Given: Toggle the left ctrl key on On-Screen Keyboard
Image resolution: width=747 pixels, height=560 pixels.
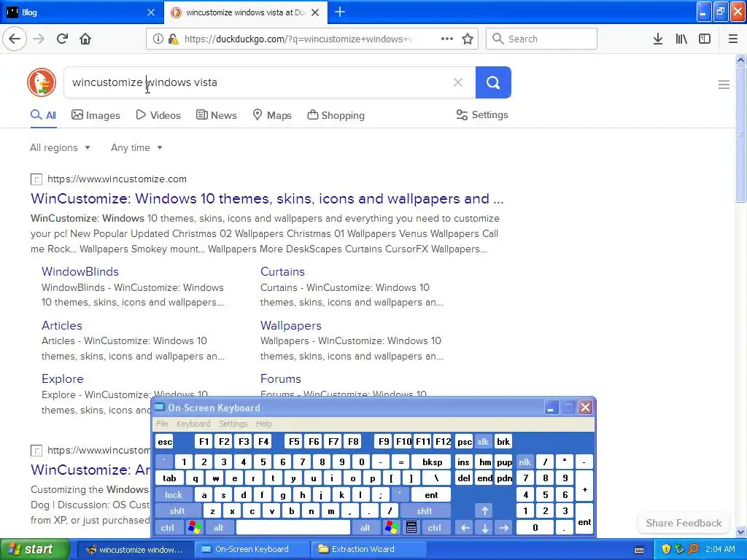Looking at the screenshot, I should point(167,528).
